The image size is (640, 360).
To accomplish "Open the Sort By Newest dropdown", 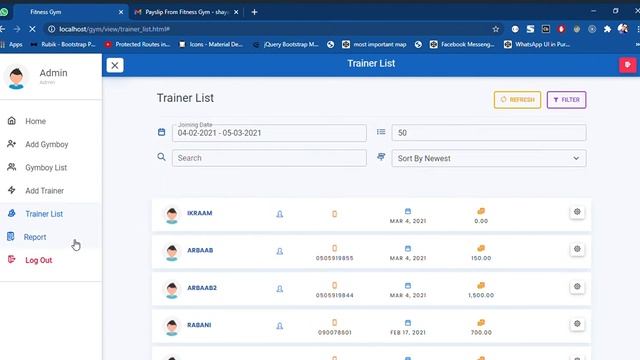I will [489, 158].
